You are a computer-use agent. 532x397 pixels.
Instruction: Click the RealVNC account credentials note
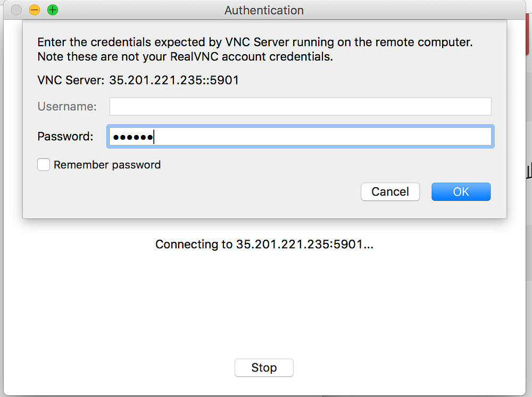click(x=185, y=57)
